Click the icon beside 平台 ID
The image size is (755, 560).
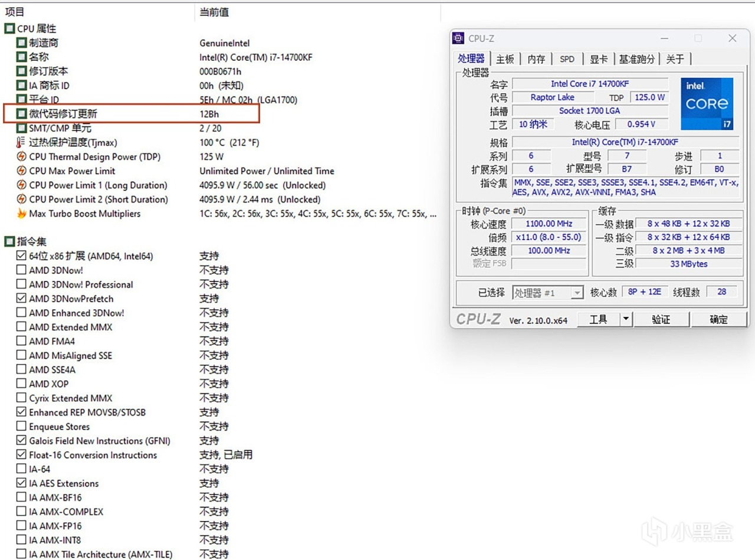(x=21, y=100)
